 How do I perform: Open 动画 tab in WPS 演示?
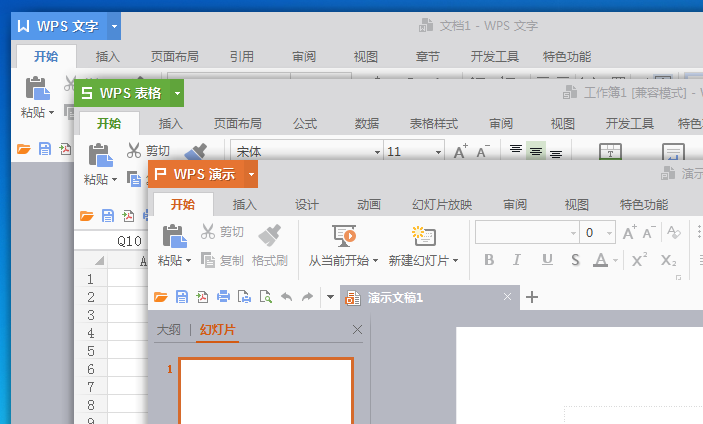369,205
